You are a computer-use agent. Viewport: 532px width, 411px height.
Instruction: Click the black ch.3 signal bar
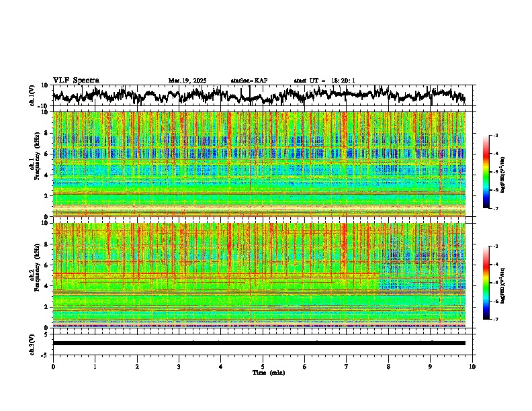coord(259,343)
